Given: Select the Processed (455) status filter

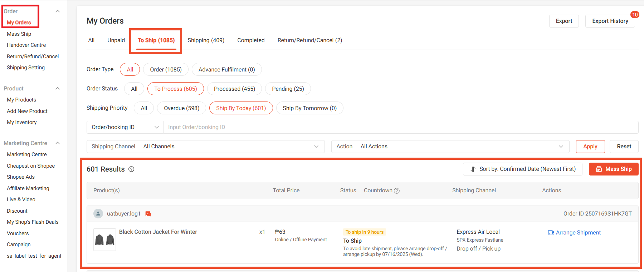Looking at the screenshot, I should pos(235,89).
